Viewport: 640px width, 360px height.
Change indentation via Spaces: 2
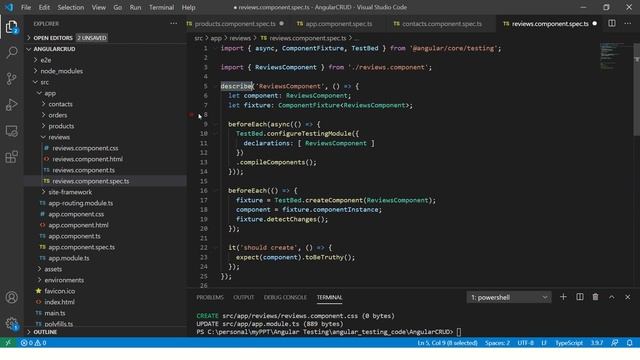point(497,343)
